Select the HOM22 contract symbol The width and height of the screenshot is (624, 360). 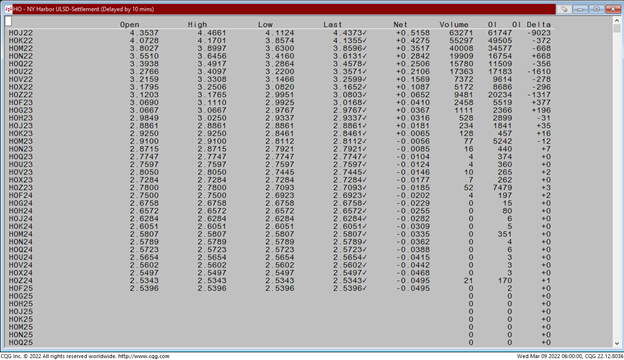pos(21,49)
